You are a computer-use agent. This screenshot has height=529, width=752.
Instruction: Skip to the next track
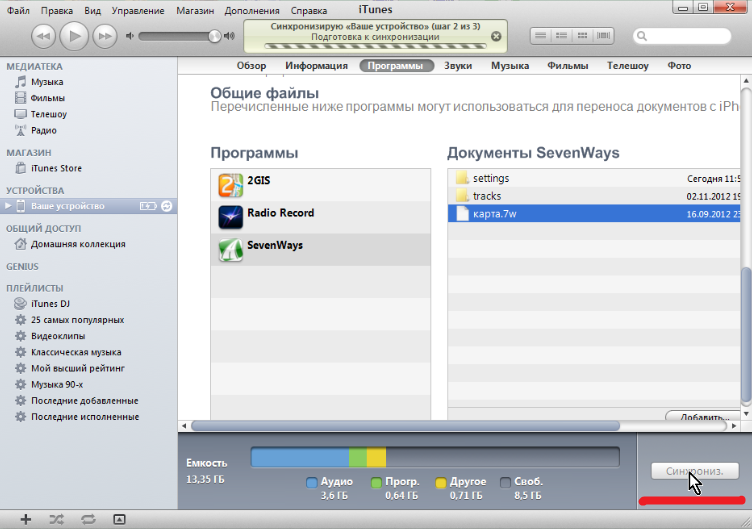tap(105, 37)
